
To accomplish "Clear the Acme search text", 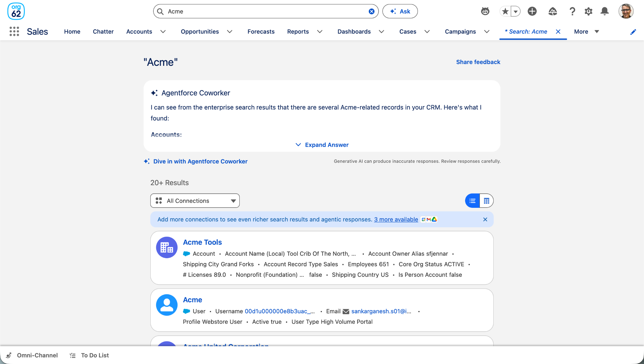I will [371, 11].
